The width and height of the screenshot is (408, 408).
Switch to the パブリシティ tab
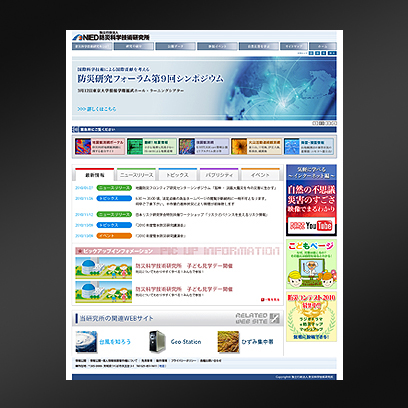pos(219,175)
